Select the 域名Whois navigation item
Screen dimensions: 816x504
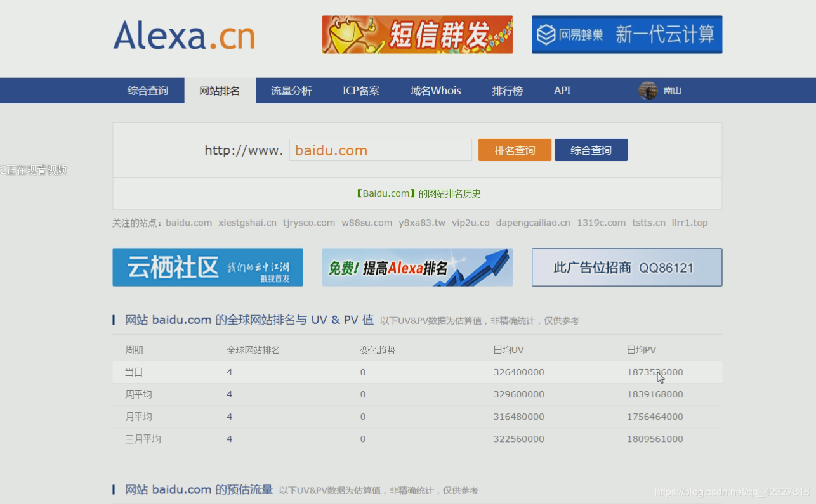(x=435, y=90)
